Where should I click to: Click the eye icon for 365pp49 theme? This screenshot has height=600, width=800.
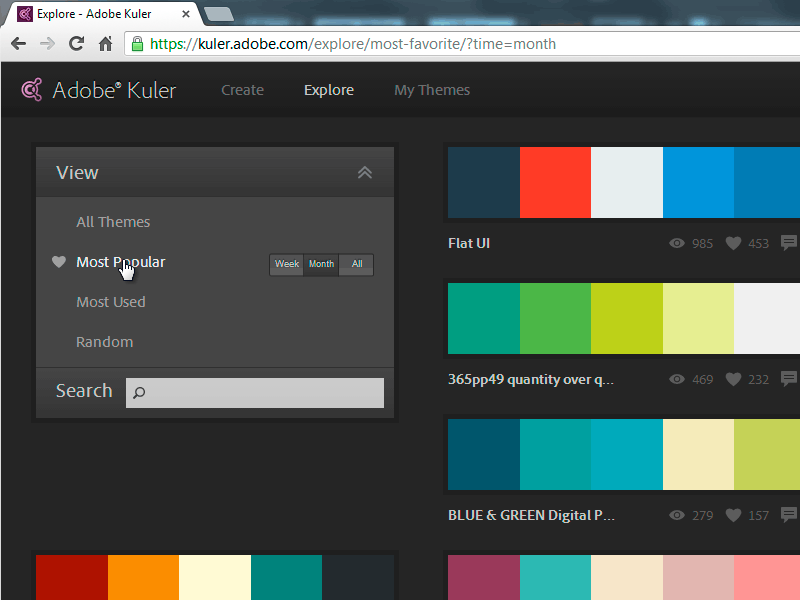tap(677, 379)
